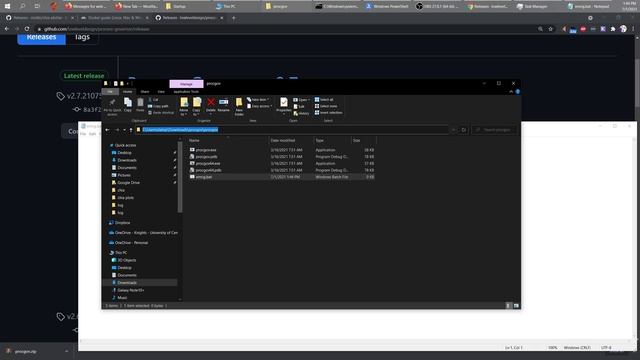Open Quick Access Toolbar customize dropdown
This screenshot has height=360, width=640.
point(128,84)
